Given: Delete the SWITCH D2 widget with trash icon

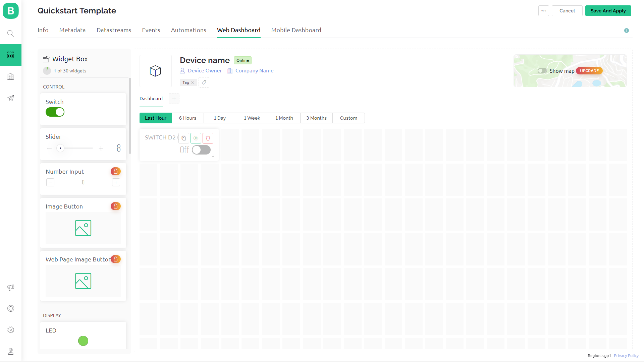Looking at the screenshot, I should (208, 138).
